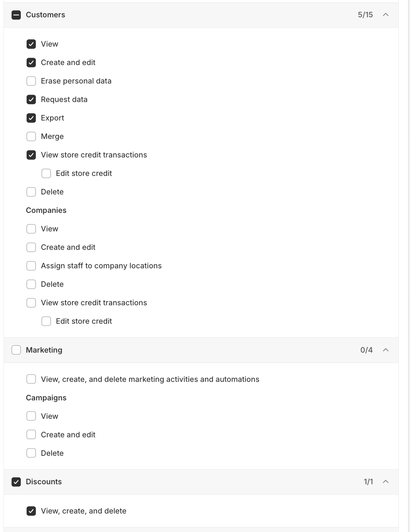Check Assign staff to company locations
410x532 pixels.
[x=31, y=266]
